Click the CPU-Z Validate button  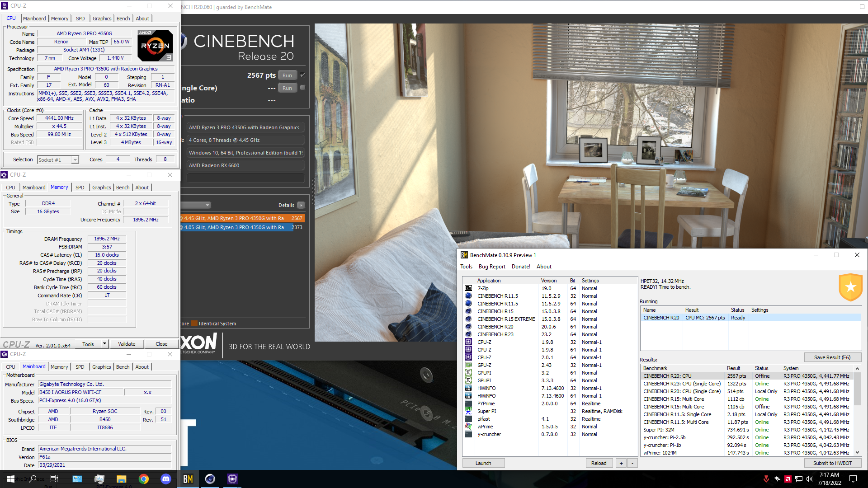pyautogui.click(x=127, y=344)
